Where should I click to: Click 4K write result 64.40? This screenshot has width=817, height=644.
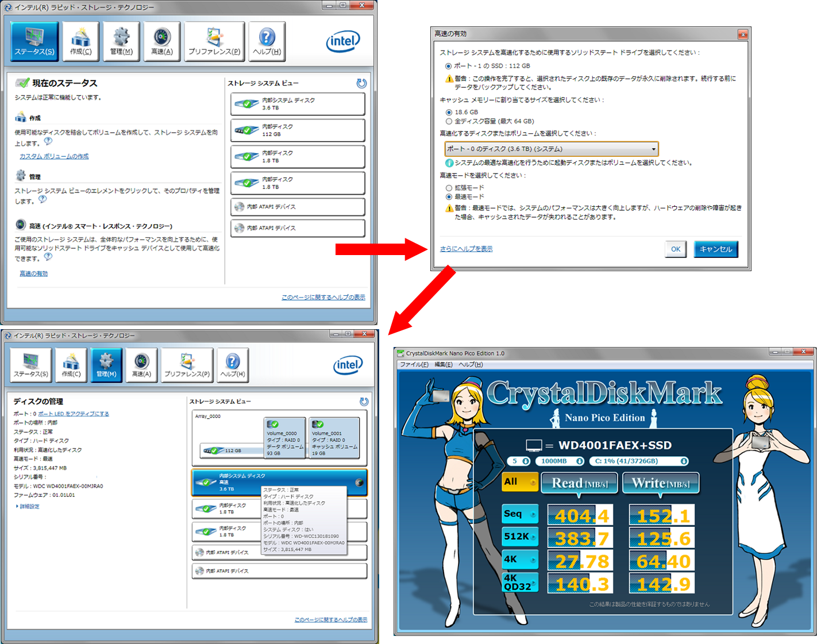tap(662, 561)
